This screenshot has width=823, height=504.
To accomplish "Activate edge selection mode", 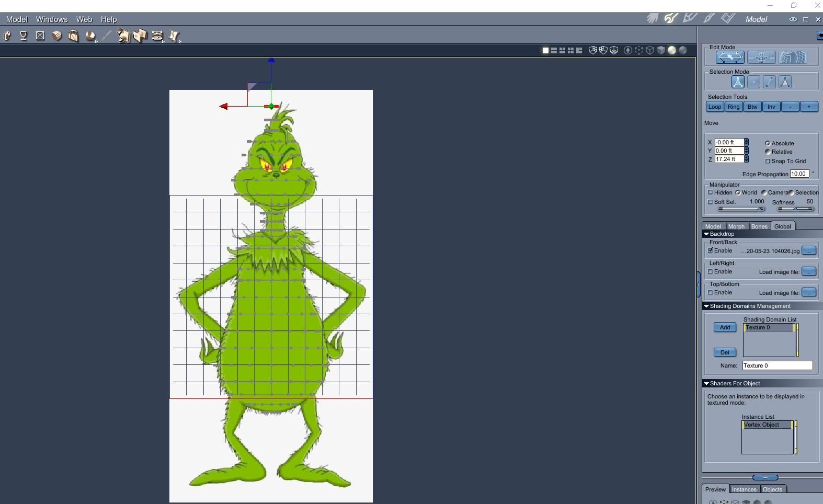I will [769, 82].
